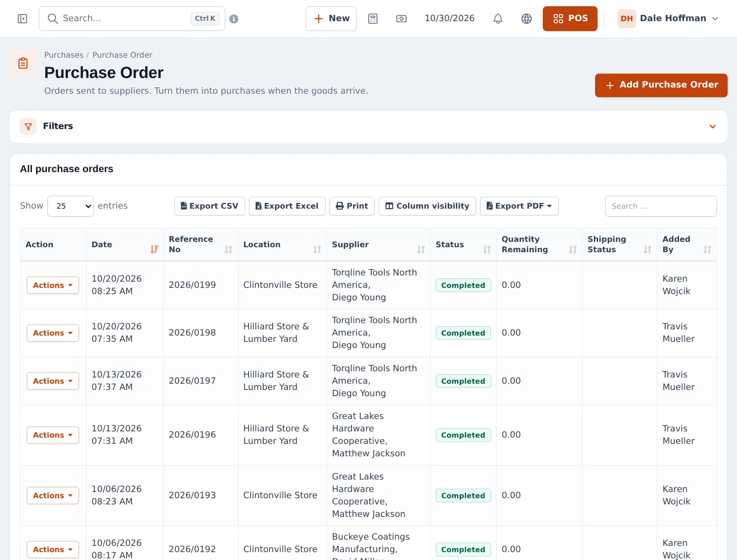The height and width of the screenshot is (560, 737).
Task: Go to Purchases breadcrumb
Action: click(64, 55)
